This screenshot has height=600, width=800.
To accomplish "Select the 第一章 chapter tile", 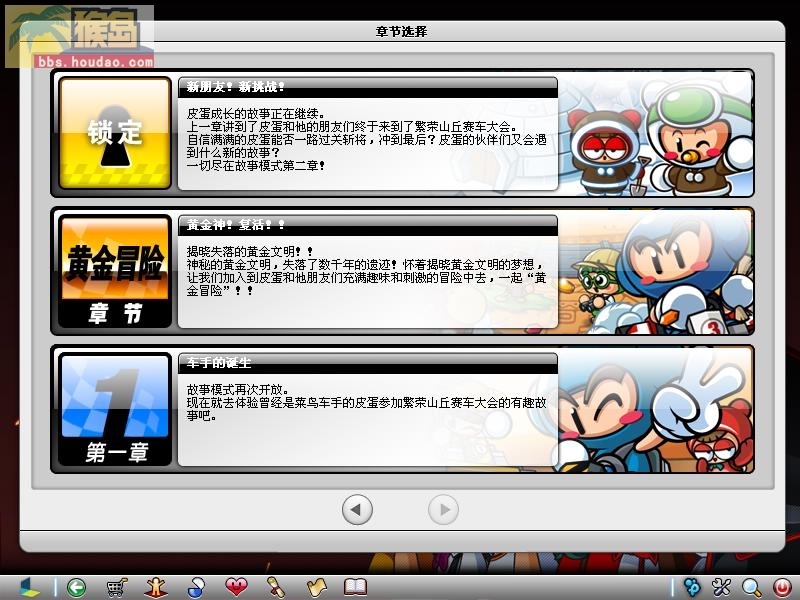I will pyautogui.click(x=115, y=409).
